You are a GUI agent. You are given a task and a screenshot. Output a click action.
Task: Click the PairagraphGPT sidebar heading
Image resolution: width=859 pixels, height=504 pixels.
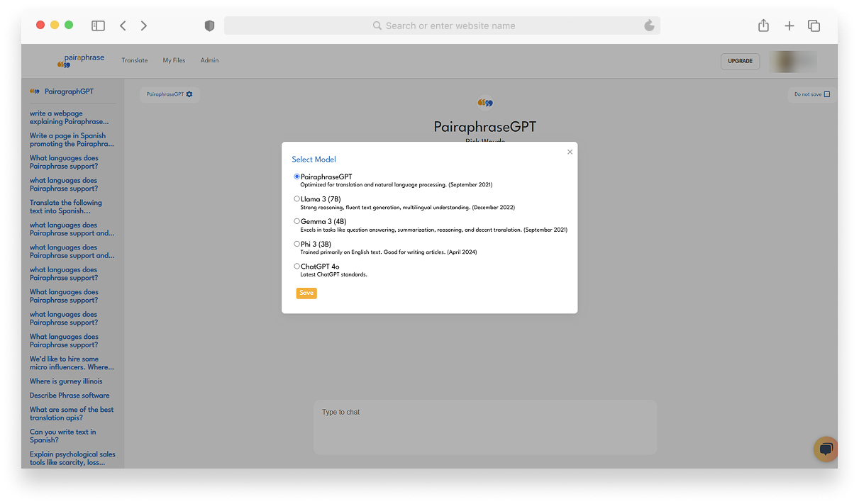(69, 91)
